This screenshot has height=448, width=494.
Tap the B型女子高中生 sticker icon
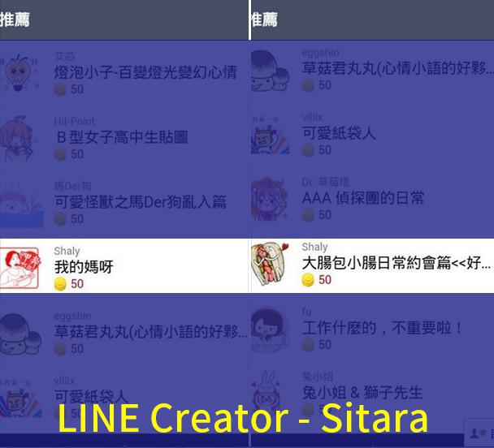click(x=17, y=139)
